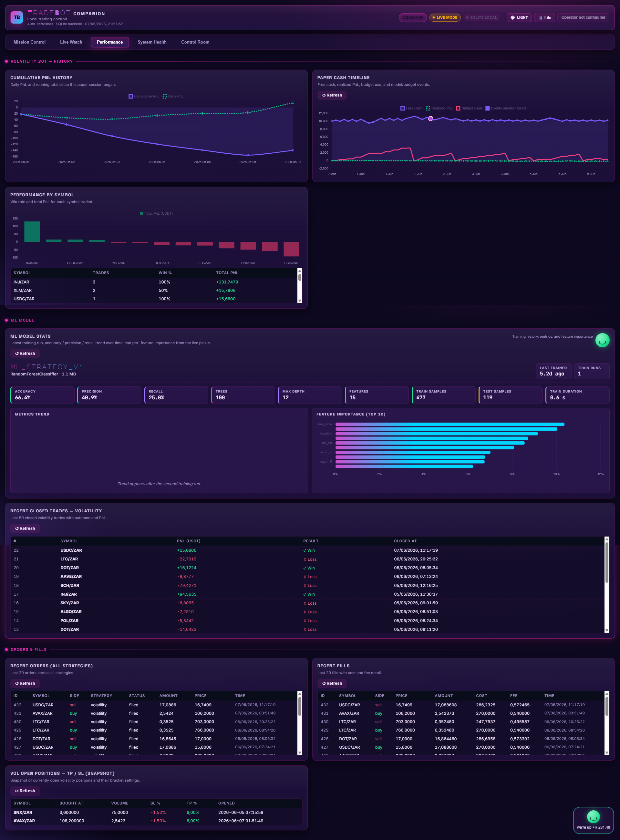Open the 'we're up +R 281,40' mascot widget
The image size is (620, 840).
click(x=593, y=820)
